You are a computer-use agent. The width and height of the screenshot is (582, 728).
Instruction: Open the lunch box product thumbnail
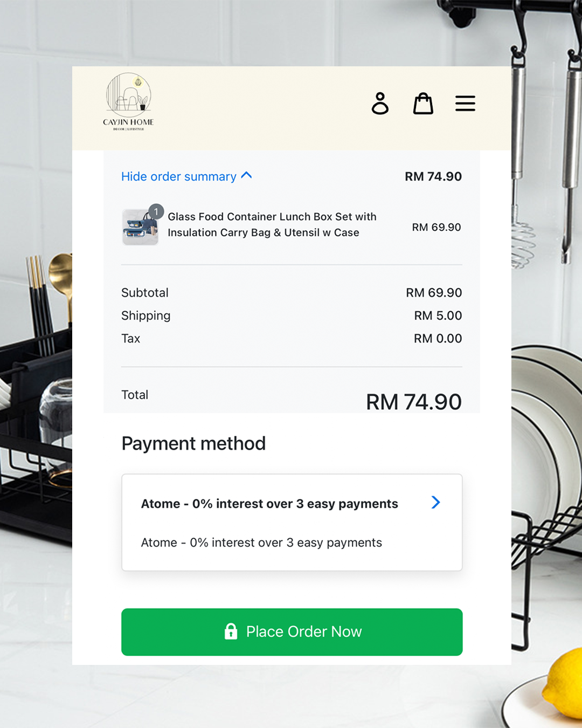pyautogui.click(x=140, y=227)
